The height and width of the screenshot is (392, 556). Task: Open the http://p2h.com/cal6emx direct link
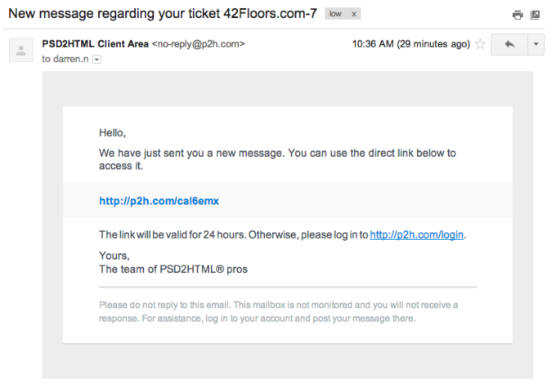click(x=159, y=201)
